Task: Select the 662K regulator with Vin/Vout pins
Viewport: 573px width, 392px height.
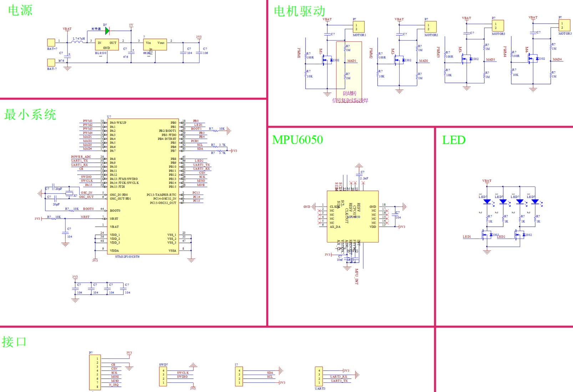Action: pyautogui.click(x=155, y=45)
